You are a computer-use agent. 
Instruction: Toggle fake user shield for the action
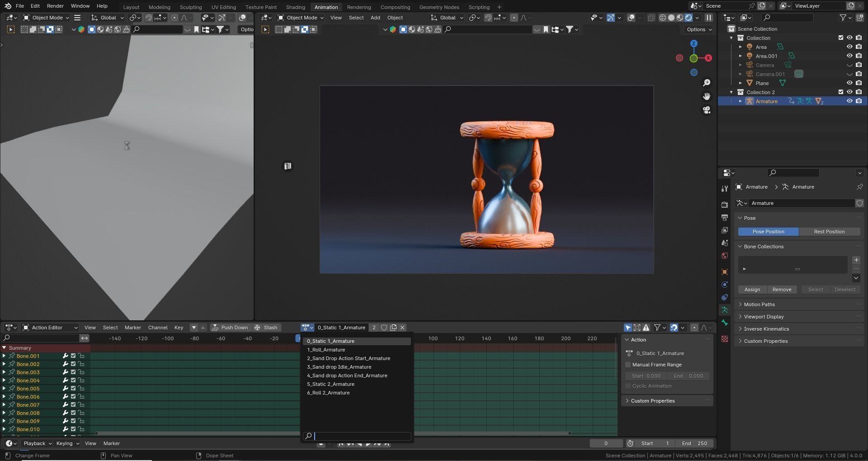(384, 328)
